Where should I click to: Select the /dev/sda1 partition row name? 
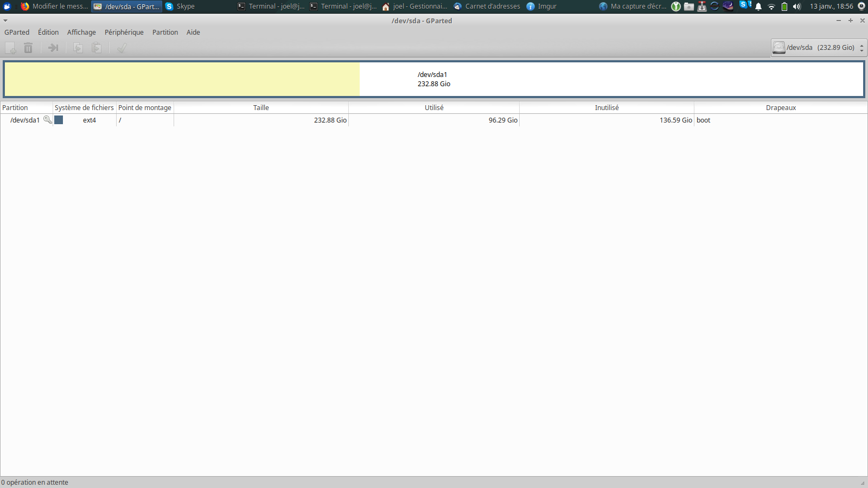[25, 120]
